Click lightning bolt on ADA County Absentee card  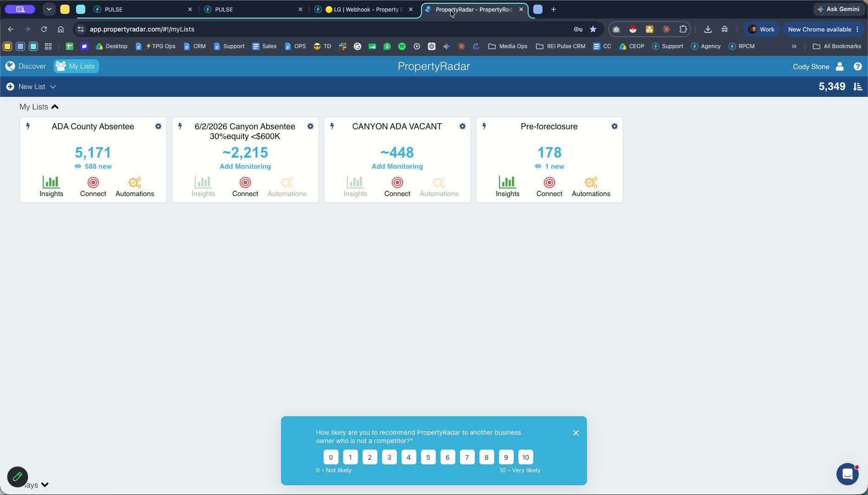(x=28, y=126)
